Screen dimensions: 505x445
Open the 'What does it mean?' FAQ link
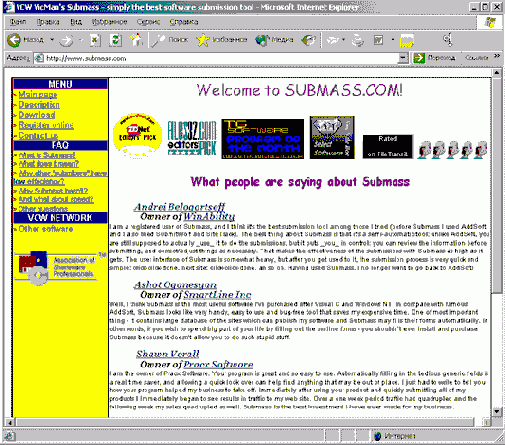(x=49, y=164)
